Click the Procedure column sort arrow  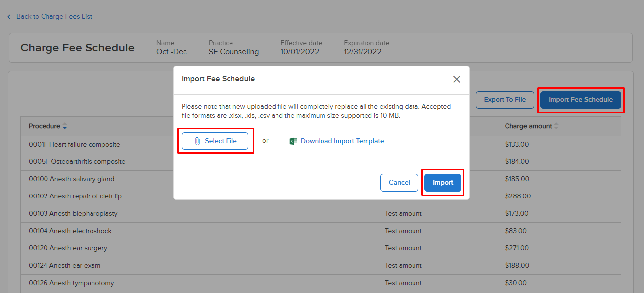(x=65, y=126)
